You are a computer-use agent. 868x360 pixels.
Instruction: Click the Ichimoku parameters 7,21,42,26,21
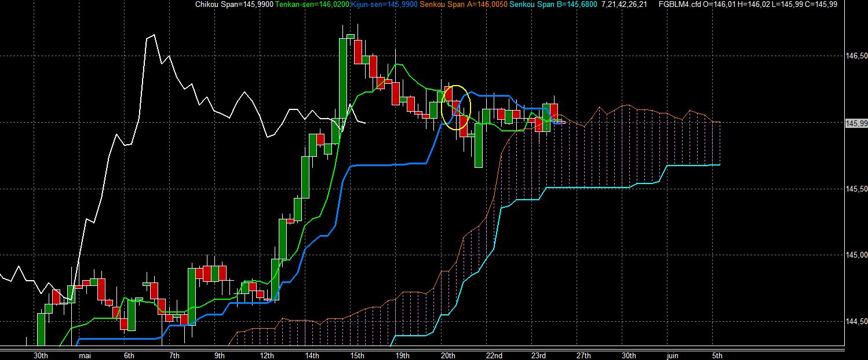tap(625, 5)
